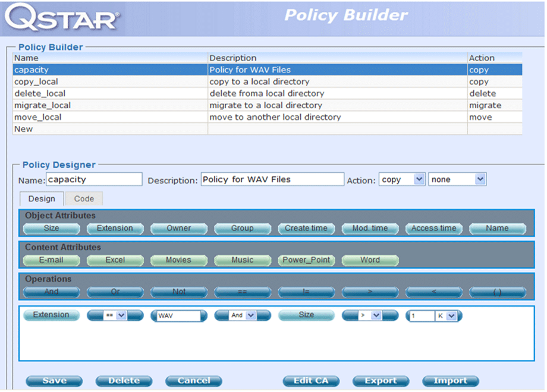547x392 pixels.
Task: Insert the And operation
Action: click(51, 292)
